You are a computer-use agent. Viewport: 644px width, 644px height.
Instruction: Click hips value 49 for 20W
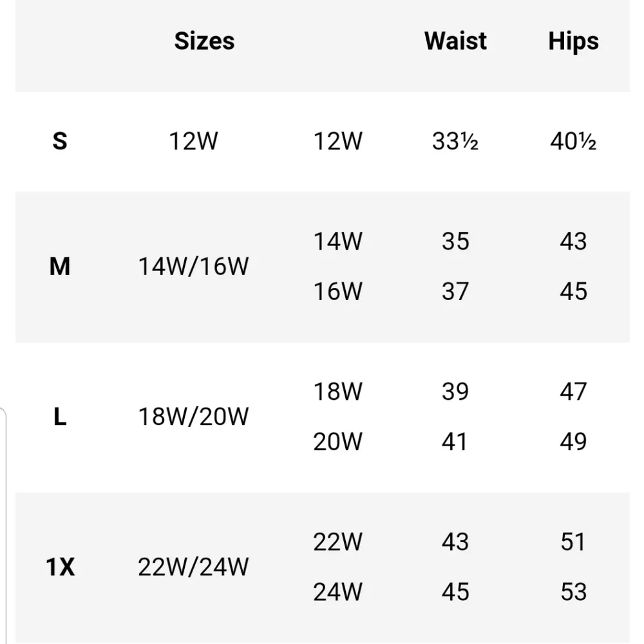click(x=573, y=442)
